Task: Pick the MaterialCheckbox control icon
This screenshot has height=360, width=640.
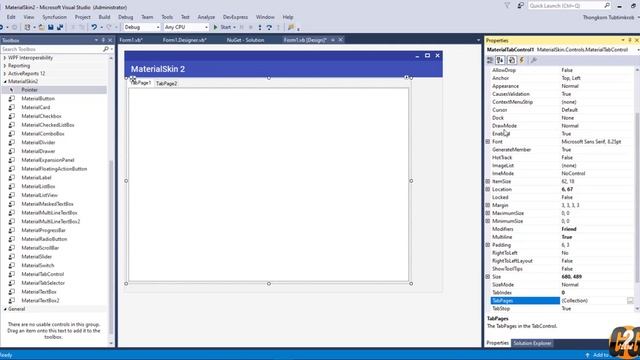Action: (x=12, y=116)
